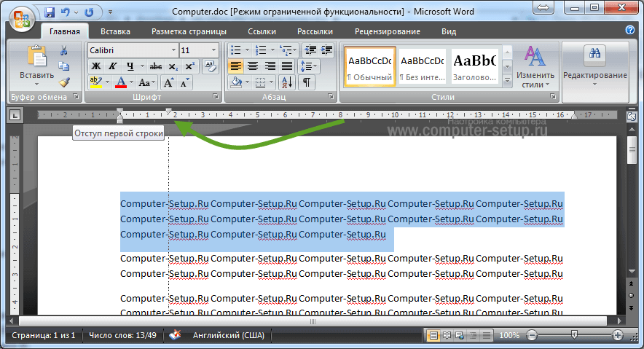Apply subscript formatting
The width and height of the screenshot is (644, 349).
[x=173, y=66]
